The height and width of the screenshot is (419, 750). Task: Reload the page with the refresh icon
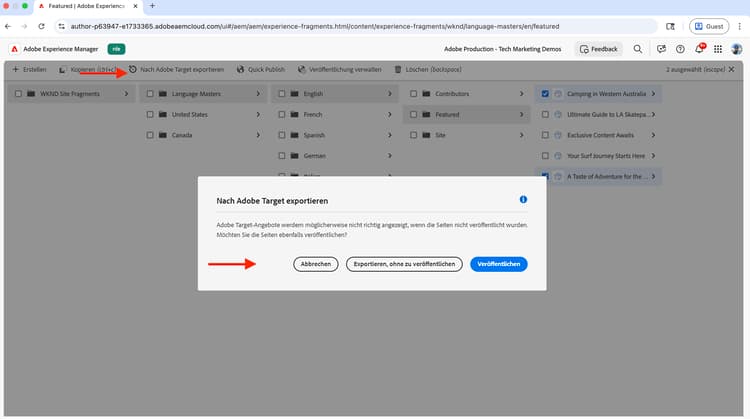point(42,26)
